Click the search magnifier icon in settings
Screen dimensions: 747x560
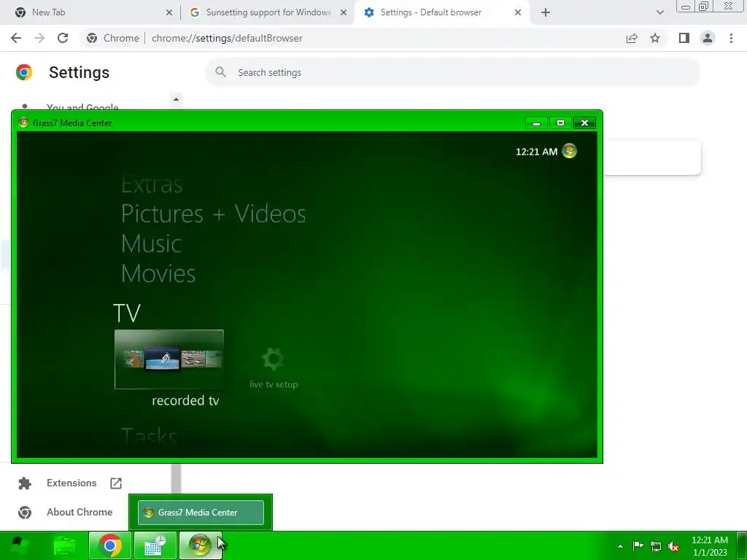point(220,72)
